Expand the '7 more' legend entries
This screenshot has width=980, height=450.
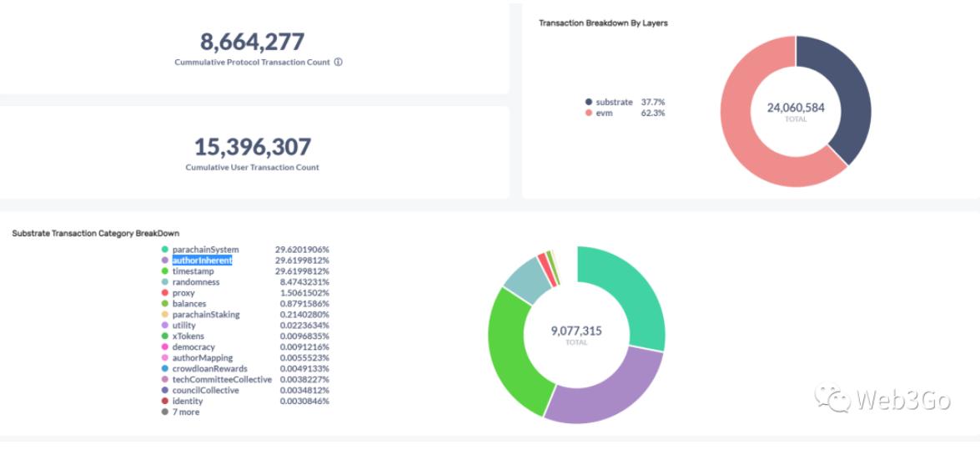coord(185,412)
